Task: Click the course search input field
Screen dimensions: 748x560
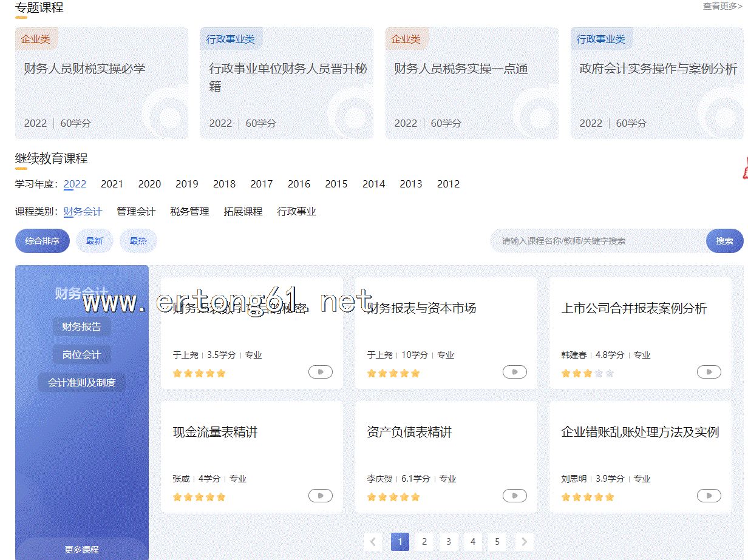Action: click(598, 241)
